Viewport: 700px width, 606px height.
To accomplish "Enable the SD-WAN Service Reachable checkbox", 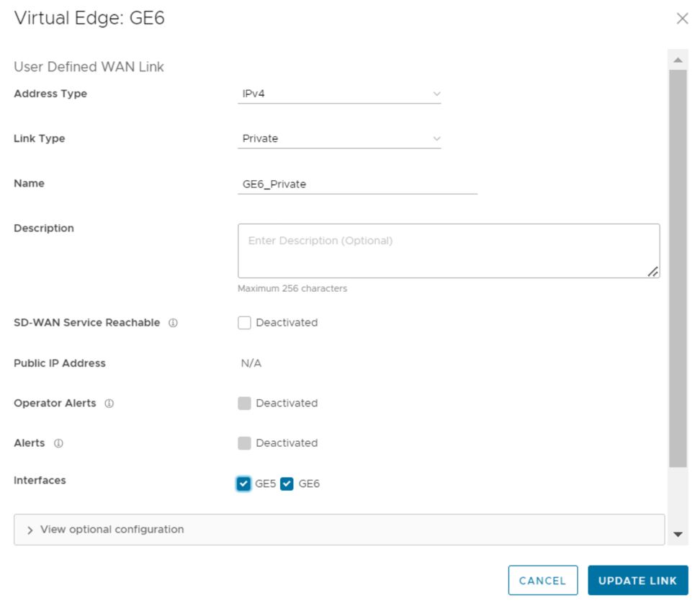I will (244, 323).
